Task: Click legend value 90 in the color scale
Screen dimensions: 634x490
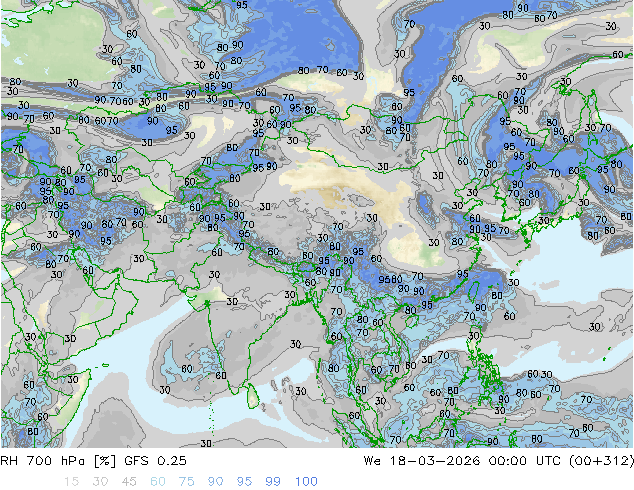Action: coord(216,482)
